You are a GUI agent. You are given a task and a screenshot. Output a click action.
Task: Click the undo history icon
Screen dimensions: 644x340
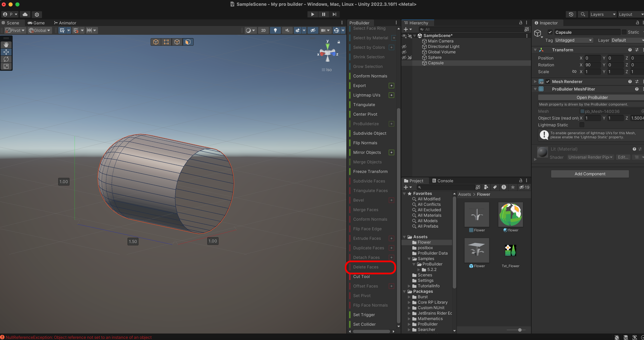tap(571, 14)
